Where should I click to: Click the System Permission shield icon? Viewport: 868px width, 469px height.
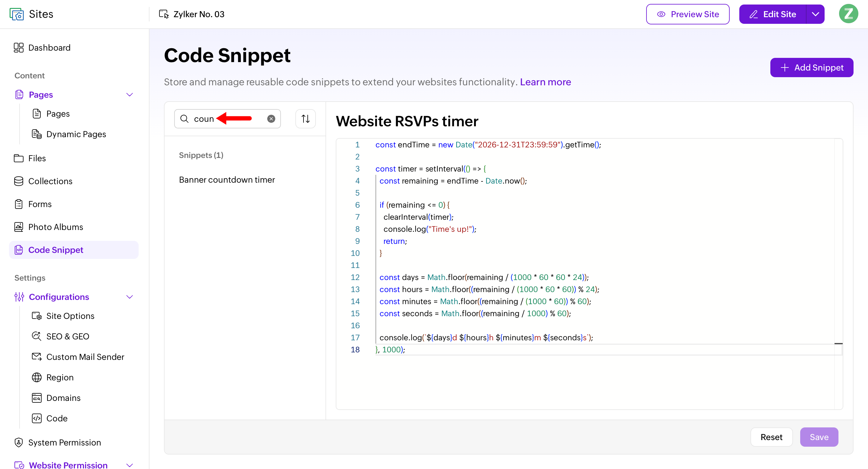click(x=19, y=442)
